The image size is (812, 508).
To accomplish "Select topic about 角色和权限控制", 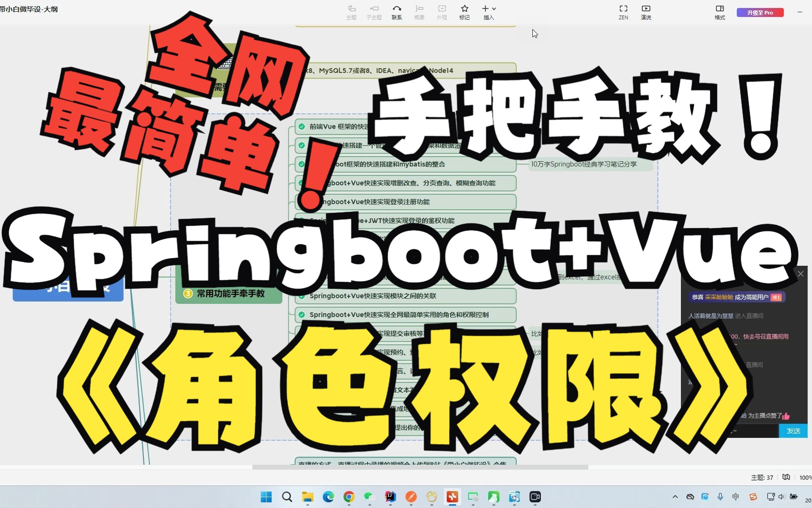I will click(406, 315).
